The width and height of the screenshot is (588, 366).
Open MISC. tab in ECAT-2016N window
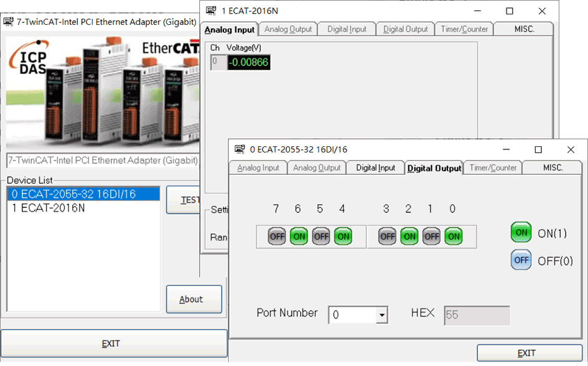click(524, 29)
